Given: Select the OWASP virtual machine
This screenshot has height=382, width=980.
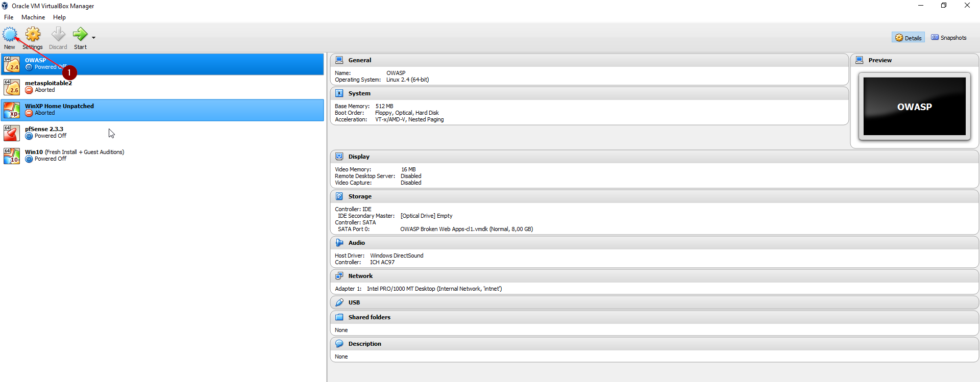Looking at the screenshot, I should 162,64.
